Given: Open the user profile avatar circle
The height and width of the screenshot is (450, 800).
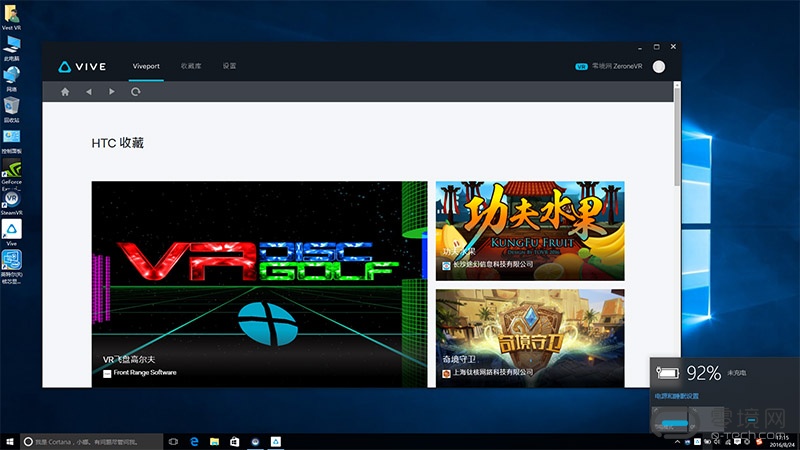Looking at the screenshot, I should tap(658, 66).
